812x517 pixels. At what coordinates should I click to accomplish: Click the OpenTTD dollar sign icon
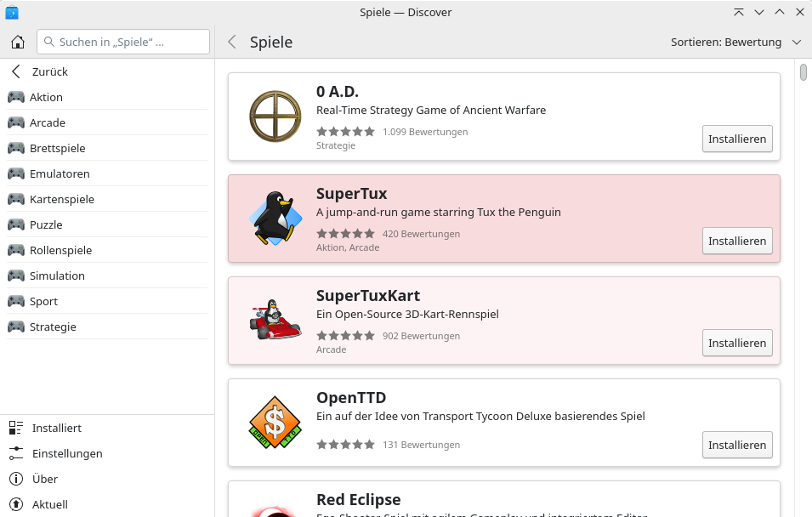(x=275, y=423)
